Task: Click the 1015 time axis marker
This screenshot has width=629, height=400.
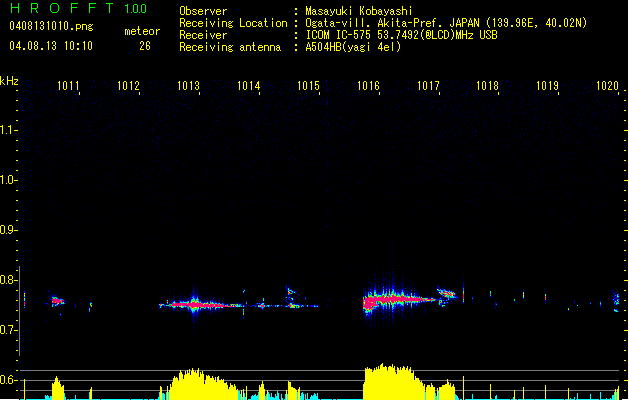Action: click(x=308, y=86)
